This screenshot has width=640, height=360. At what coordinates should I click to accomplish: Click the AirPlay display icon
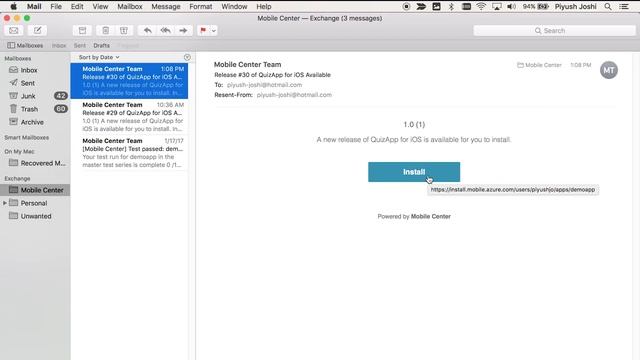[x=496, y=7]
